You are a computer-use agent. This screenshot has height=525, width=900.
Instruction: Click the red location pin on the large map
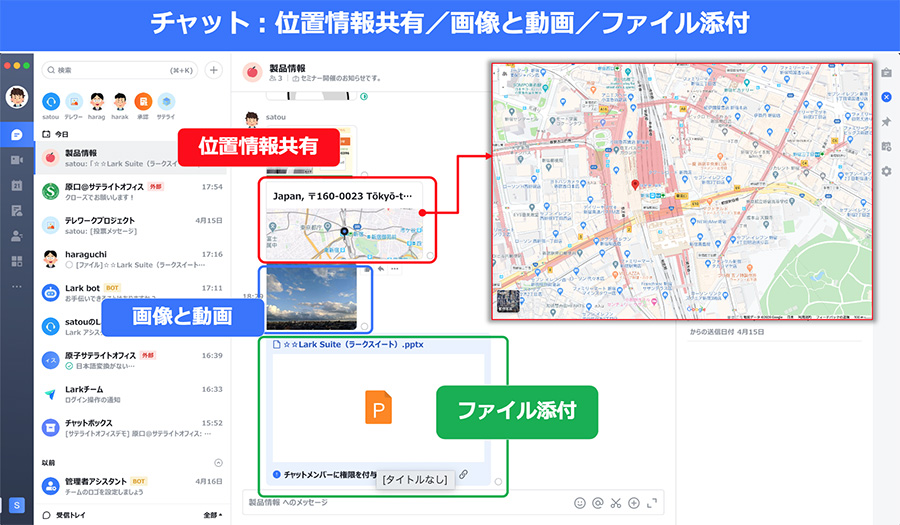(x=635, y=185)
